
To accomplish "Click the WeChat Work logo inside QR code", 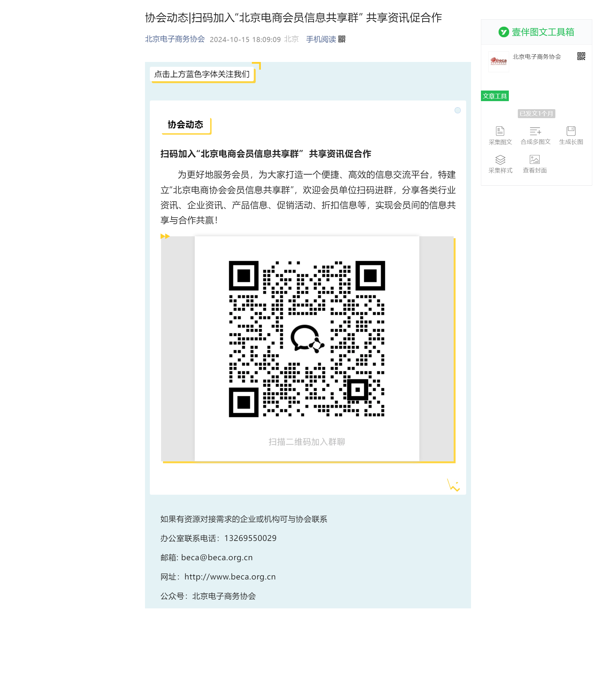I will (x=307, y=339).
